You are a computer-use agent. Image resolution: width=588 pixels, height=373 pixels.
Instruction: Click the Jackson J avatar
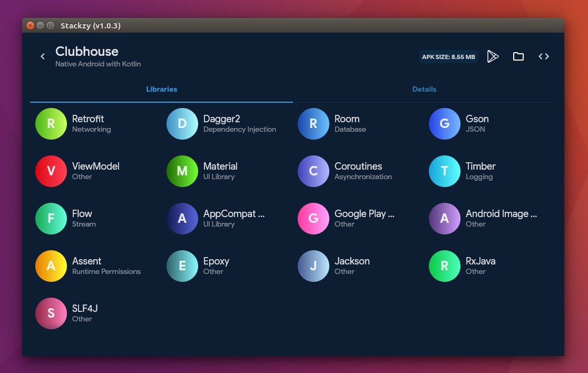click(x=313, y=266)
